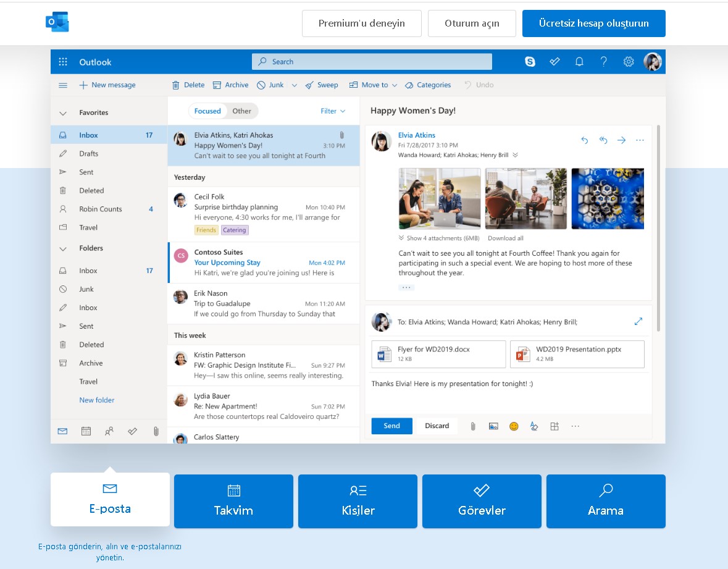Screen dimensions: 728x569
Task: Open Files paperclip in bottom navigation
Action: tap(156, 431)
